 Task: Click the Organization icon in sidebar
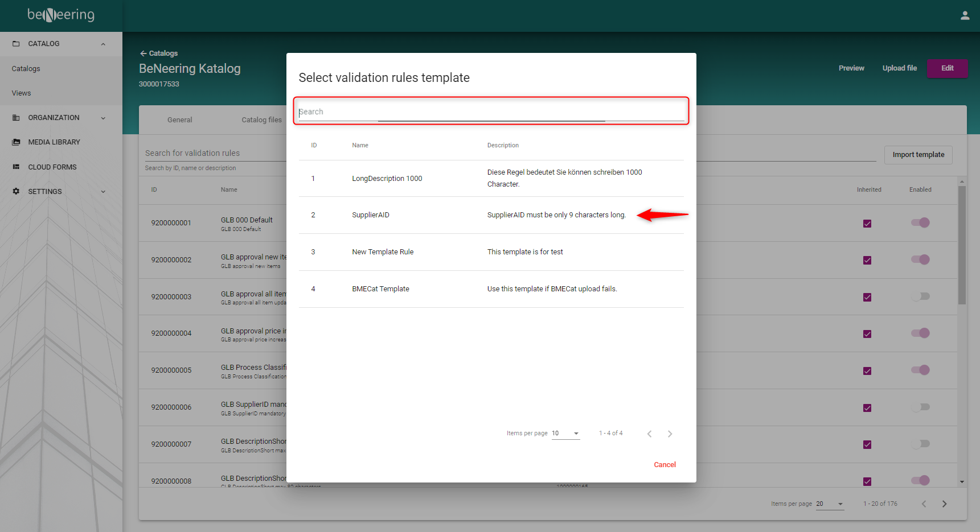[x=16, y=118]
